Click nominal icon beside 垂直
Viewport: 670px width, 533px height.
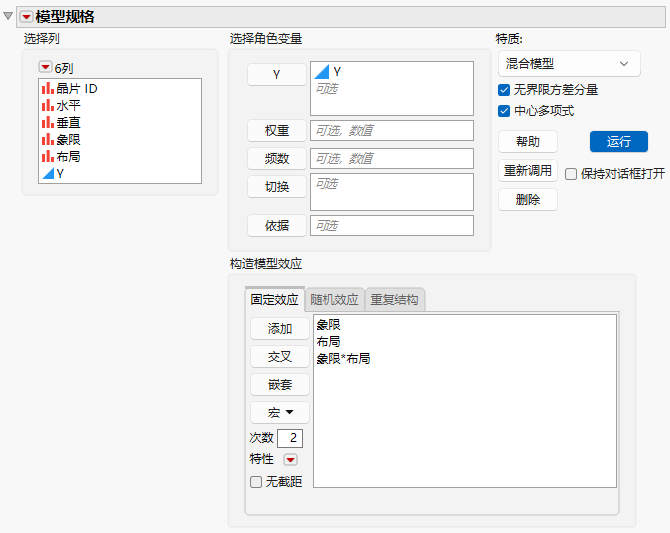coord(48,123)
